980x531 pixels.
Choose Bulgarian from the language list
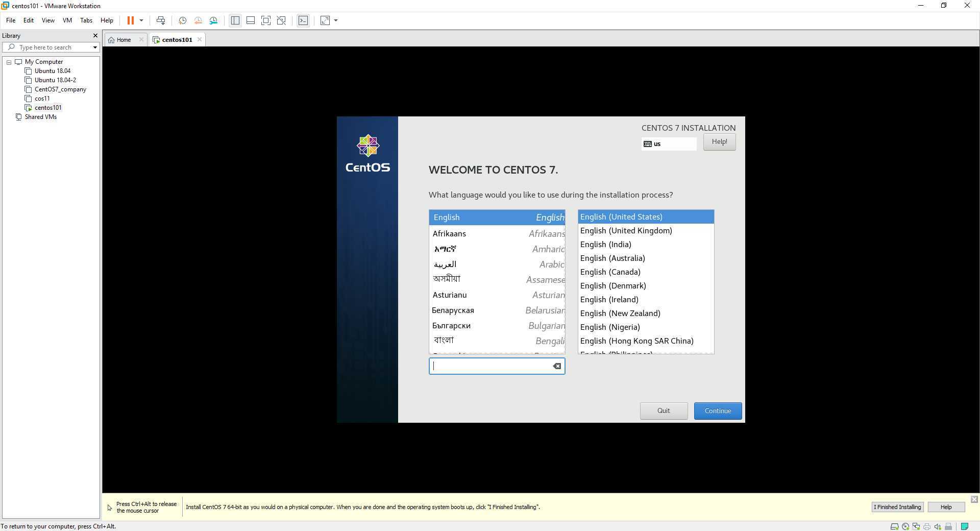tap(497, 326)
